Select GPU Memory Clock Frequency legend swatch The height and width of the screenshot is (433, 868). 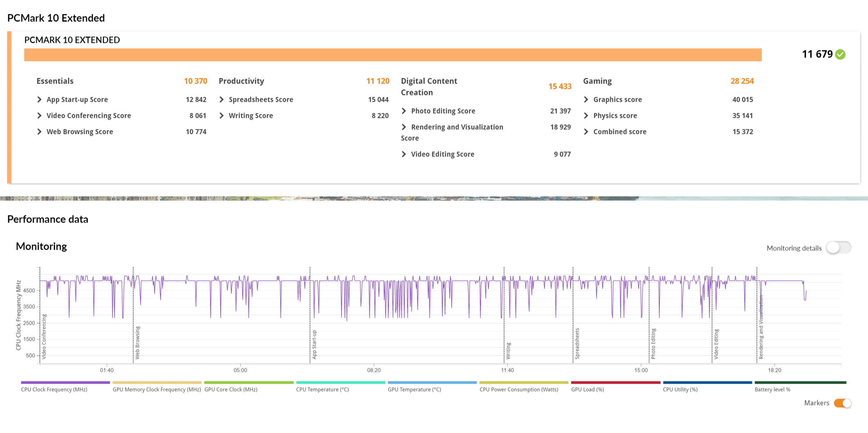coord(157,383)
